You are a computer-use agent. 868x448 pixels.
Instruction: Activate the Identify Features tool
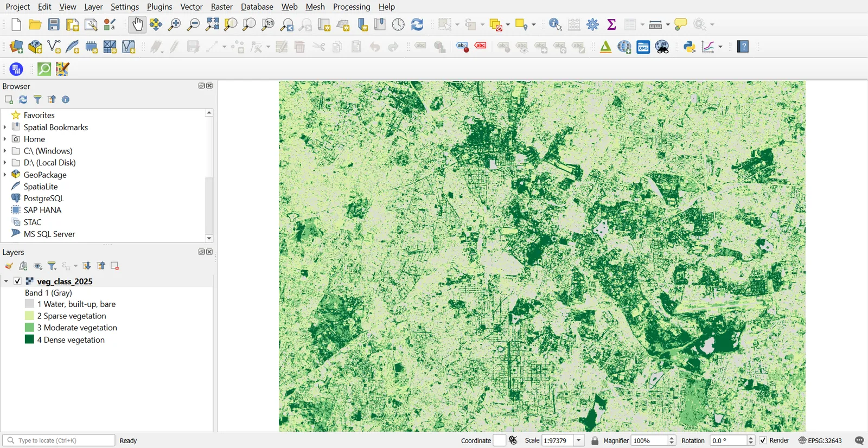[x=555, y=24]
